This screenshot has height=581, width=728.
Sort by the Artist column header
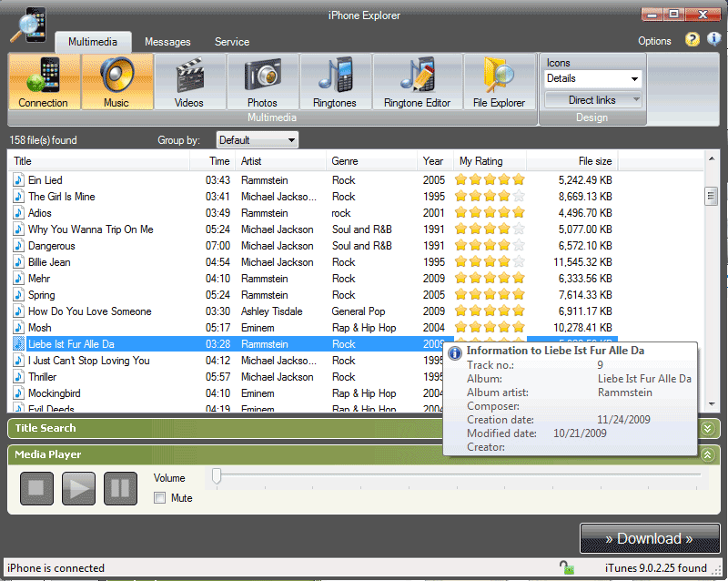[281, 161]
